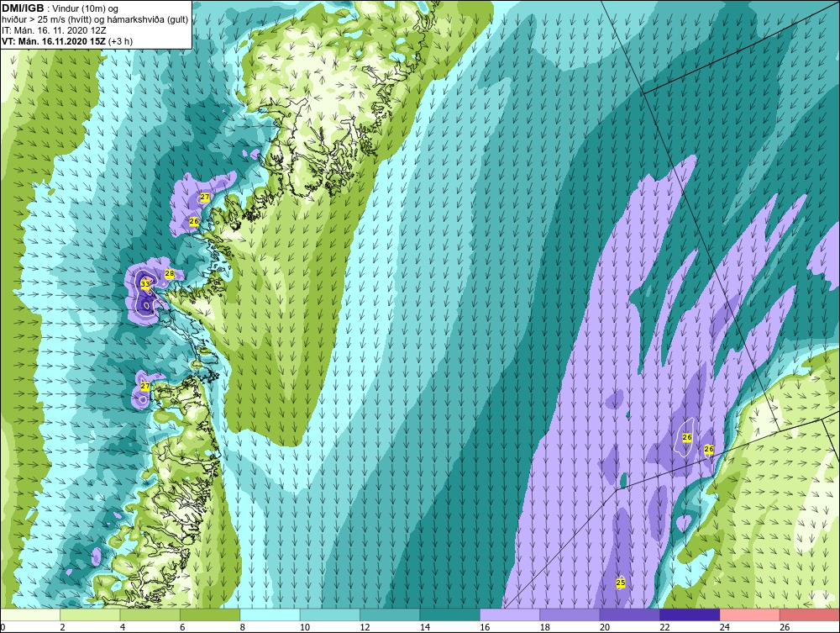Click the yellow 28 gust label
Image resolution: width=840 pixels, height=633 pixels.
tap(170, 274)
